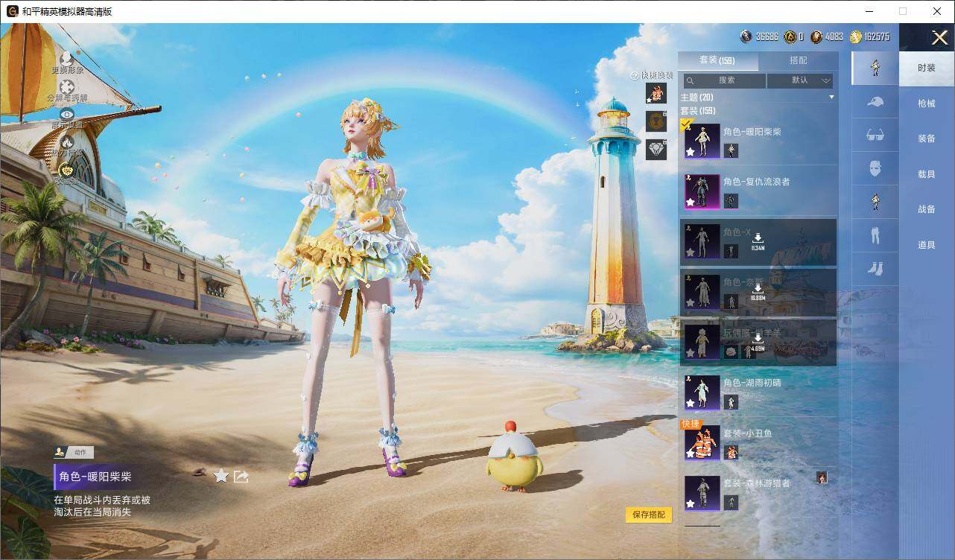Open the 道具 tab
Screen dimensions: 955x560
pyautogui.click(x=927, y=245)
